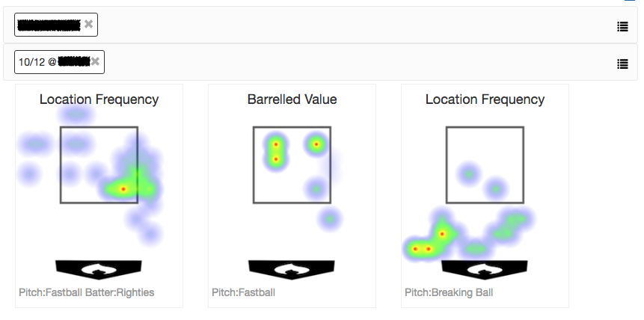The height and width of the screenshot is (320, 644).
Task: Remove the 10/12 game filter tag
Action: click(x=95, y=61)
